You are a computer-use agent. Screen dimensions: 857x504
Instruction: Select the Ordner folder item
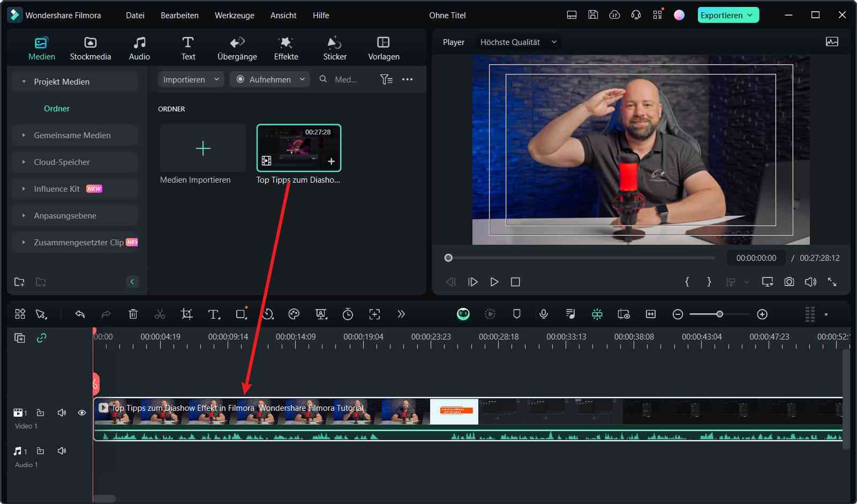click(x=57, y=108)
